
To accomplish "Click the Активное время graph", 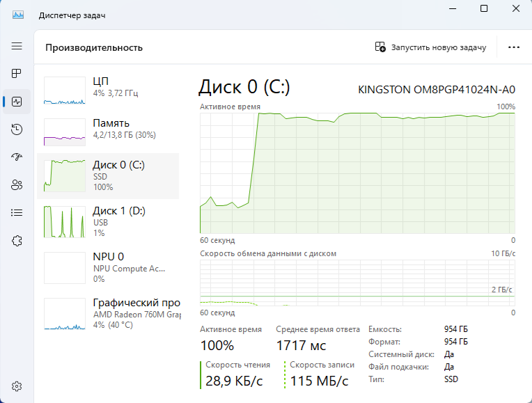I will [x=357, y=173].
